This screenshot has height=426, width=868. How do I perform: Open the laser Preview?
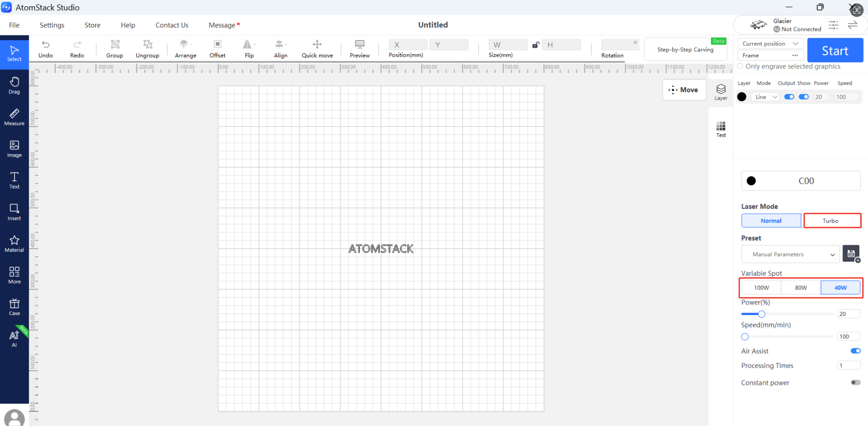coord(360,48)
